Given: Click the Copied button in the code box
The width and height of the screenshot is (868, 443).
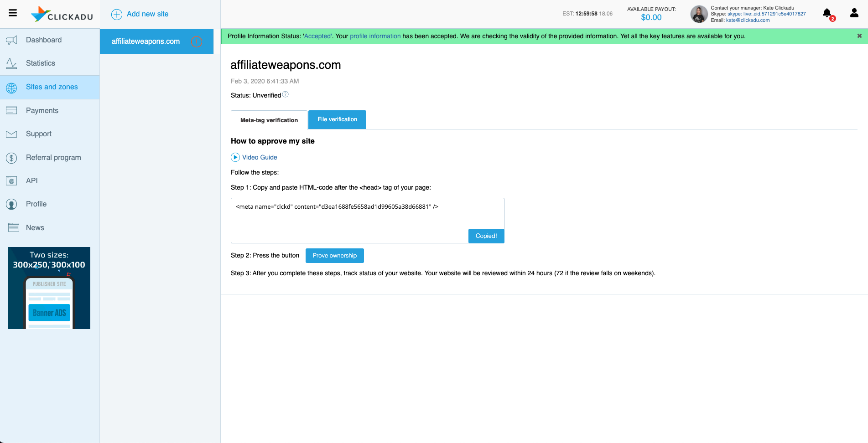Looking at the screenshot, I should point(486,236).
